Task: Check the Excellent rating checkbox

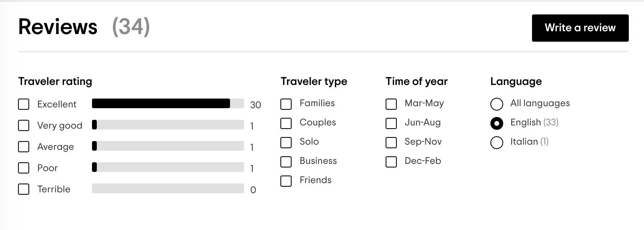Action: (x=24, y=104)
